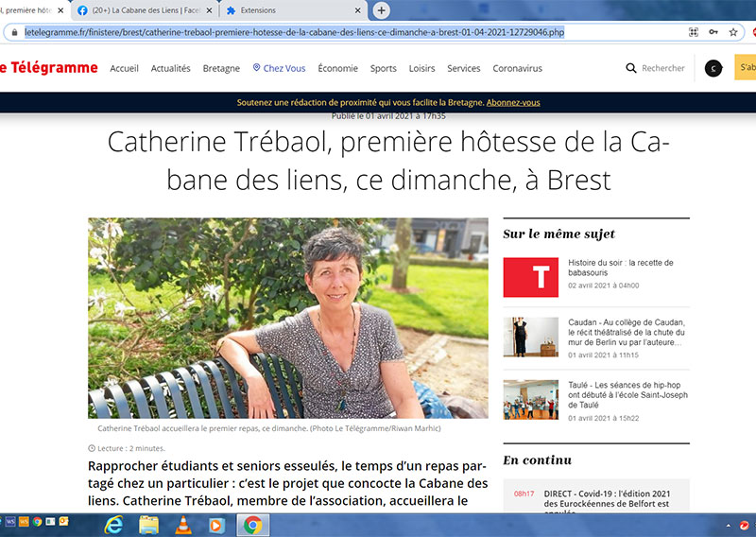
Task: Launch Internet Explorer from the taskbar
Action: (114, 524)
